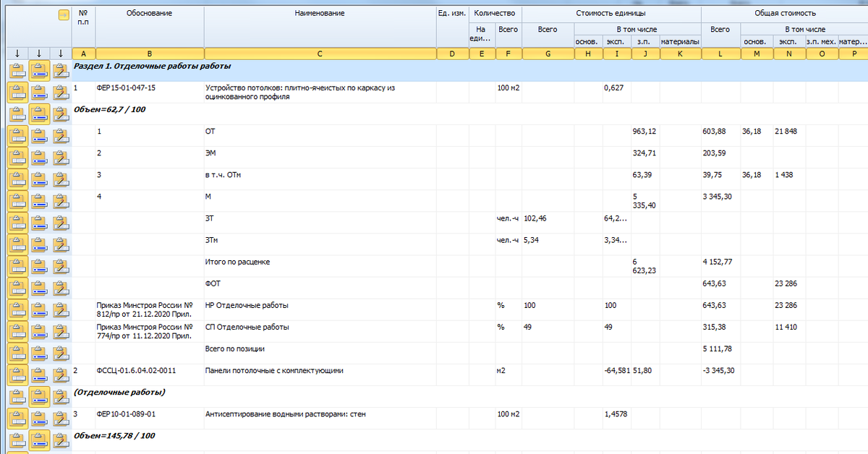Click the table clipboard icon in the ЗТ row
This screenshot has width=868, height=454.
tap(17, 223)
